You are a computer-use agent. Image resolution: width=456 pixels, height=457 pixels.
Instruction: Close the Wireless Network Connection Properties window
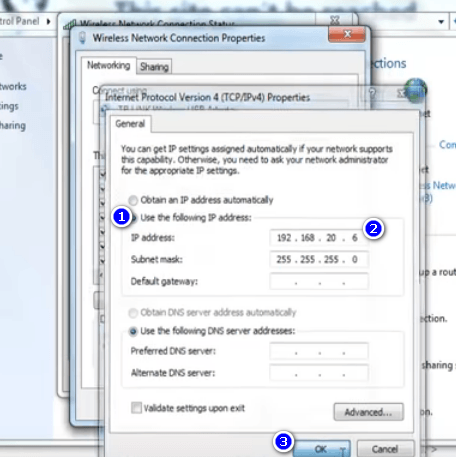pos(347,34)
